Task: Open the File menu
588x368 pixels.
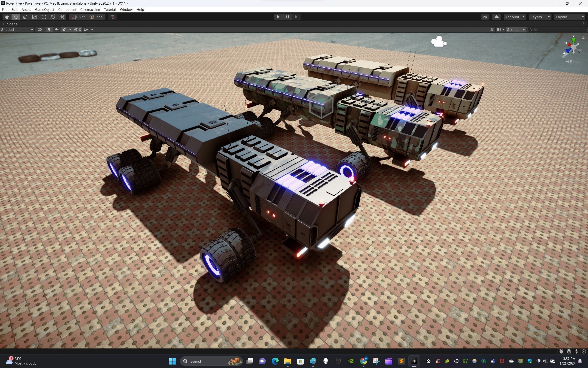Action: pos(5,9)
